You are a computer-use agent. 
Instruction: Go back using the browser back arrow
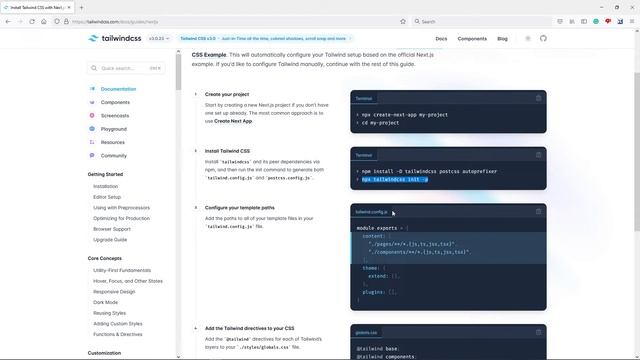click(x=8, y=21)
